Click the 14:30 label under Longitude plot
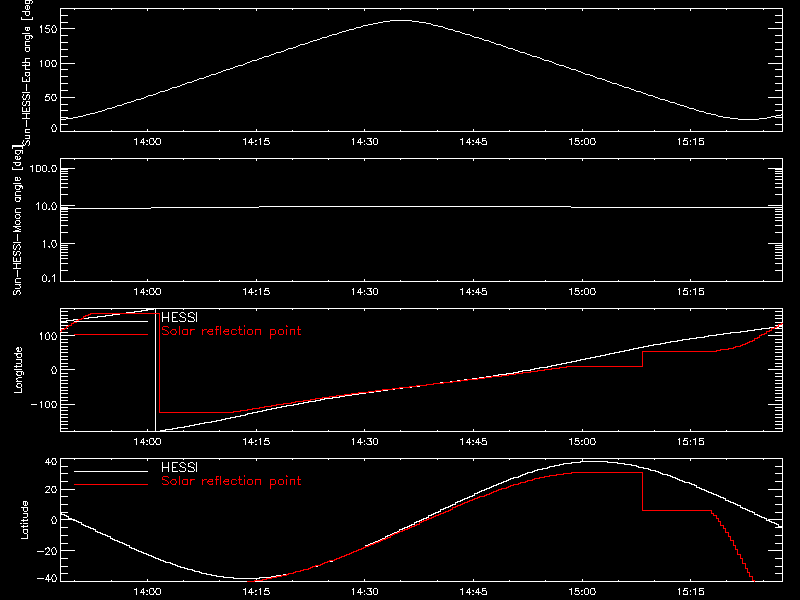 coord(365,442)
